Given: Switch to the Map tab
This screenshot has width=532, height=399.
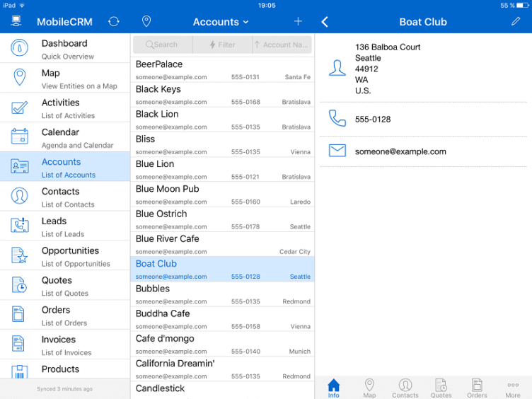Looking at the screenshot, I should tap(369, 388).
